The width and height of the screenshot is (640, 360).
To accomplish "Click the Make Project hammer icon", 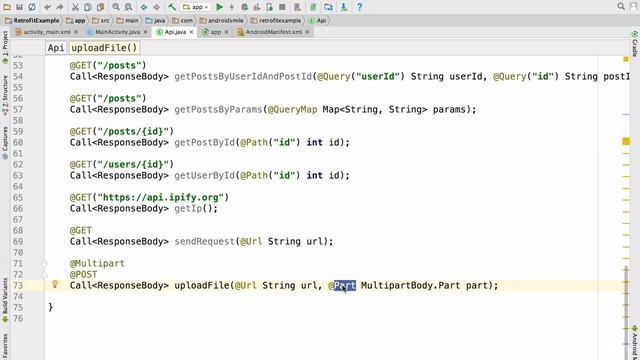I will (172, 7).
